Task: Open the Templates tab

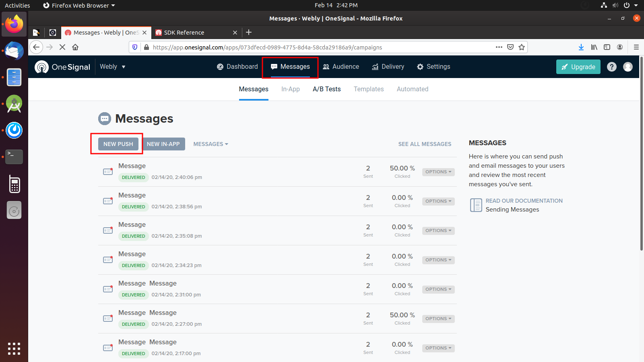Action: 368,89
